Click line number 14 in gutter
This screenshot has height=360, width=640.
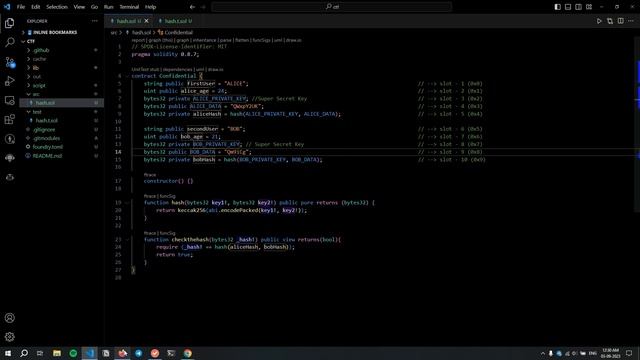[x=118, y=152]
